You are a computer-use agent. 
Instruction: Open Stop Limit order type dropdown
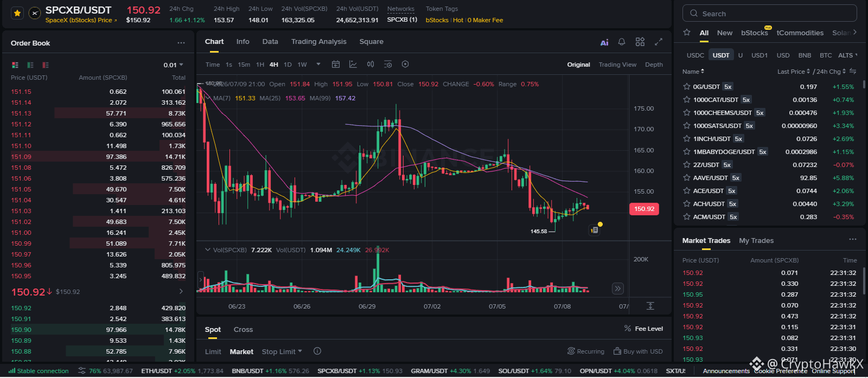282,351
